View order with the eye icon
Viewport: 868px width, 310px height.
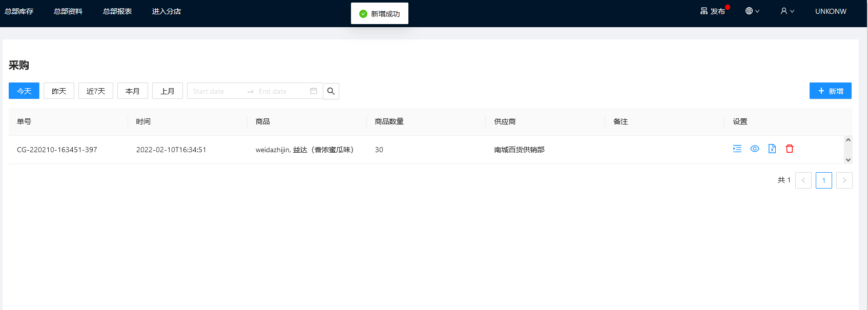755,149
